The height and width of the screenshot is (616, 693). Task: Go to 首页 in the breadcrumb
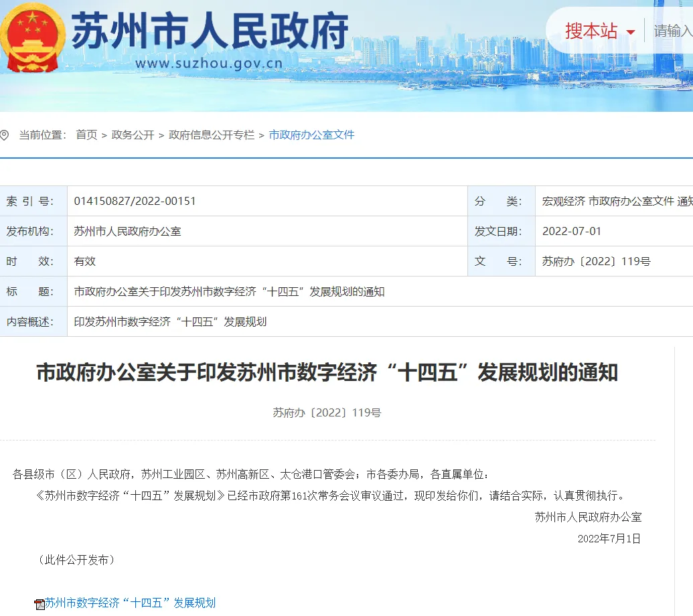(x=86, y=135)
